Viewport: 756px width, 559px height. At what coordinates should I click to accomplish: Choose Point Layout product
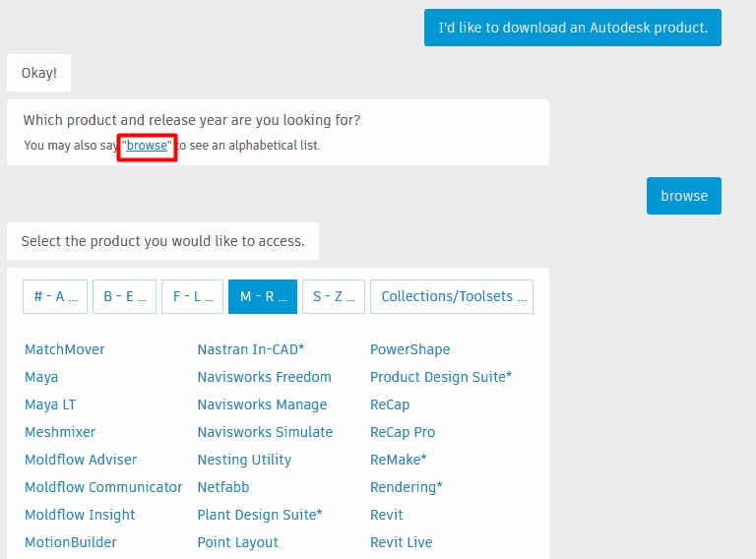[x=237, y=542]
